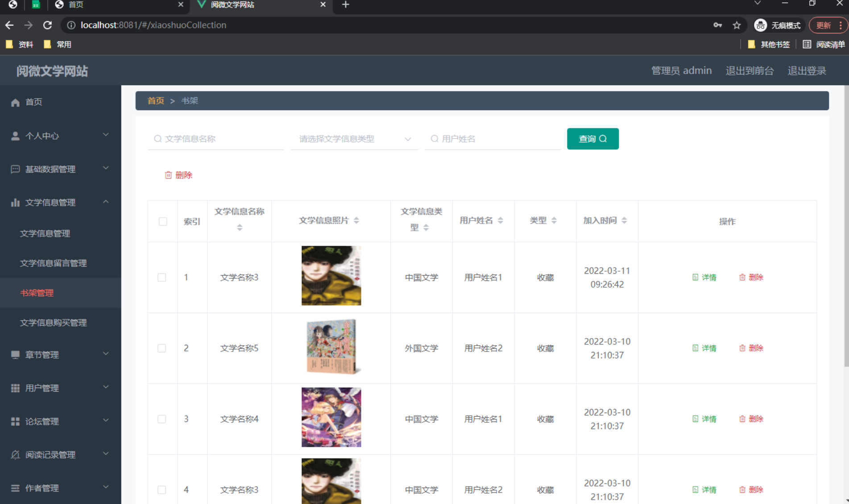849x504 pixels.
Task: Check the checkbox for row 1
Action: (x=162, y=277)
